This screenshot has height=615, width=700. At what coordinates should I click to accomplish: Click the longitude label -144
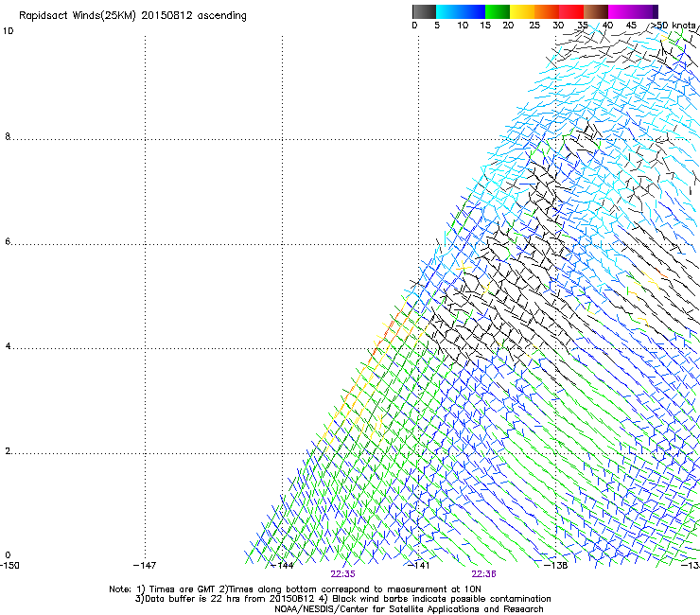tap(283, 566)
